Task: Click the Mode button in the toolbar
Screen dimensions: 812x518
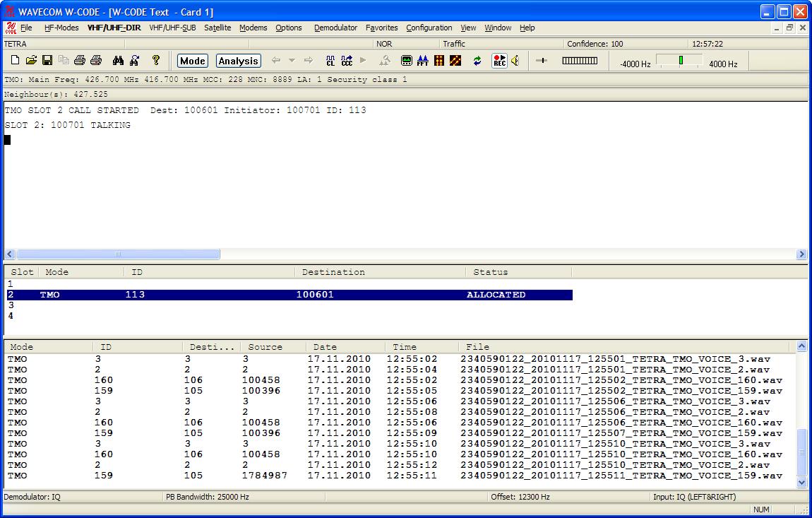Action: click(x=193, y=61)
